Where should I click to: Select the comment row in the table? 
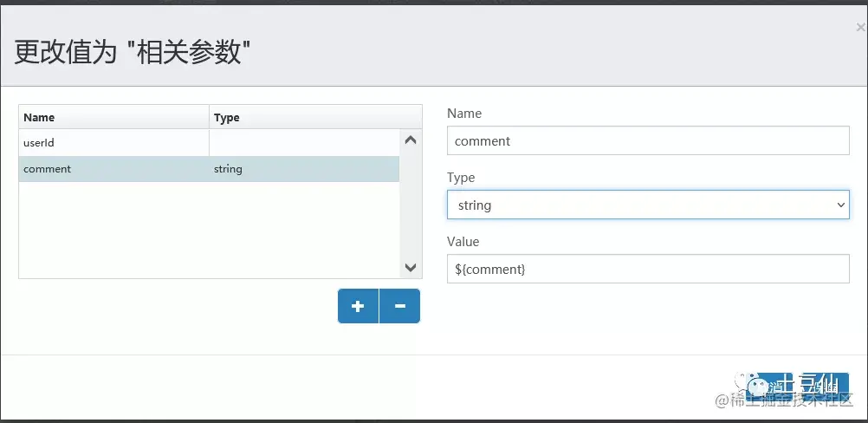[x=209, y=169]
